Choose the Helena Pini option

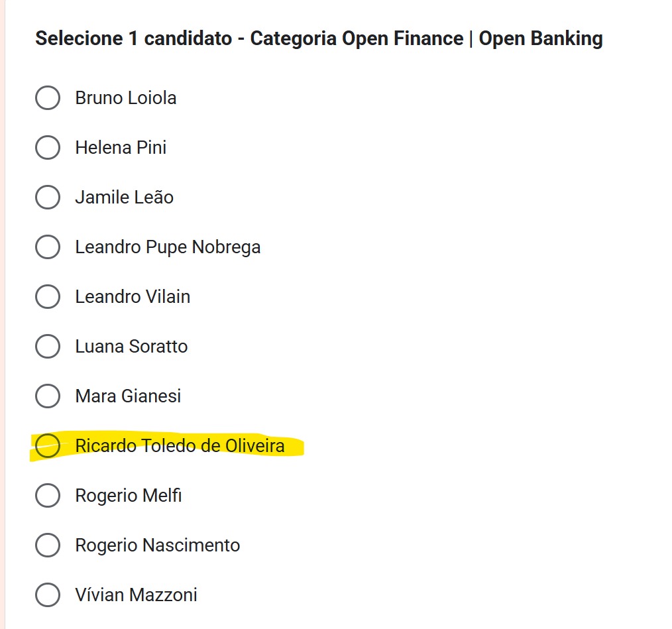pos(48,147)
